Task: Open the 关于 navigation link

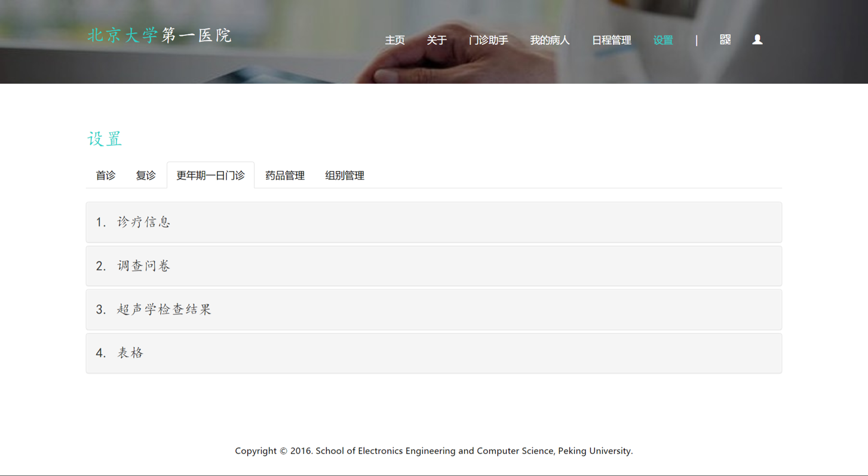Action: (x=437, y=40)
